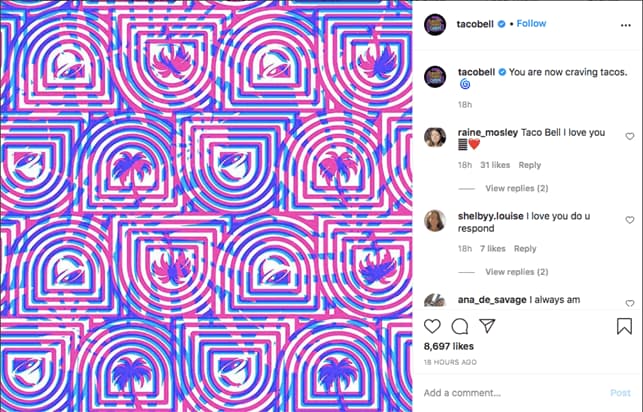This screenshot has width=643, height=412.
Task: Share the post with the paper plane icon
Action: tap(487, 326)
